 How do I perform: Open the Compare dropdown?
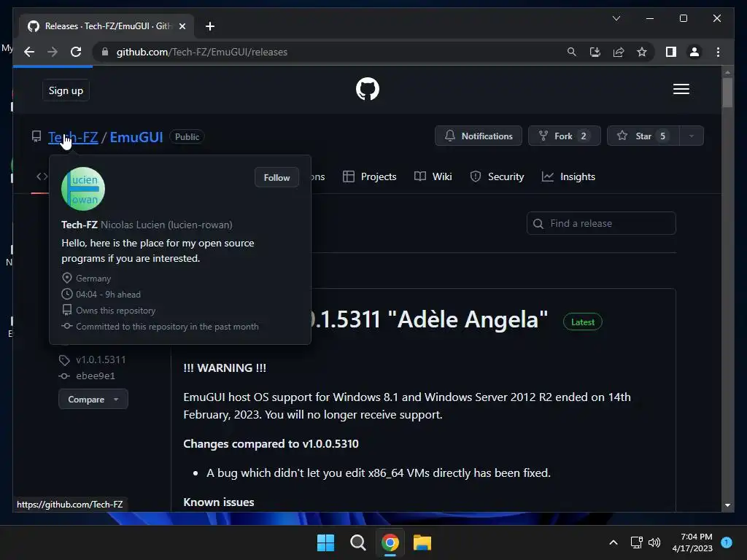pos(93,399)
